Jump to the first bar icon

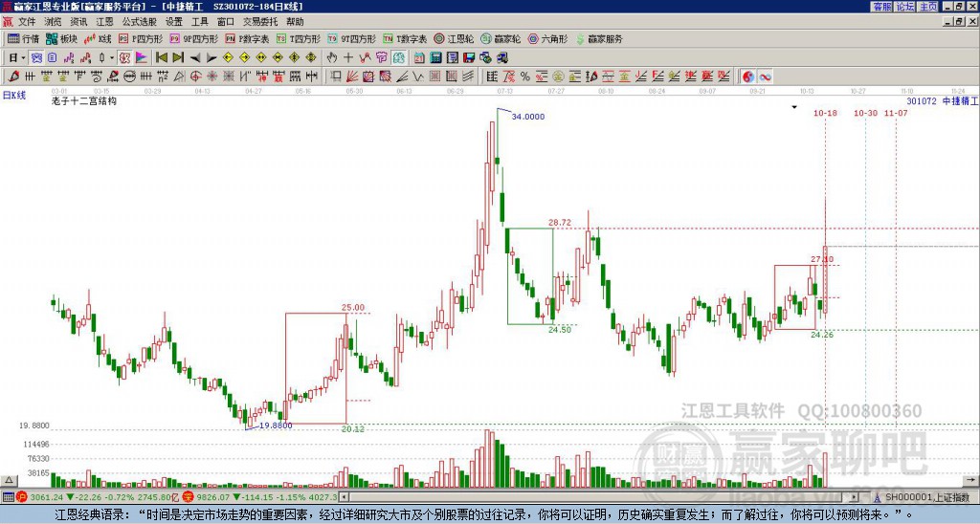(162, 57)
